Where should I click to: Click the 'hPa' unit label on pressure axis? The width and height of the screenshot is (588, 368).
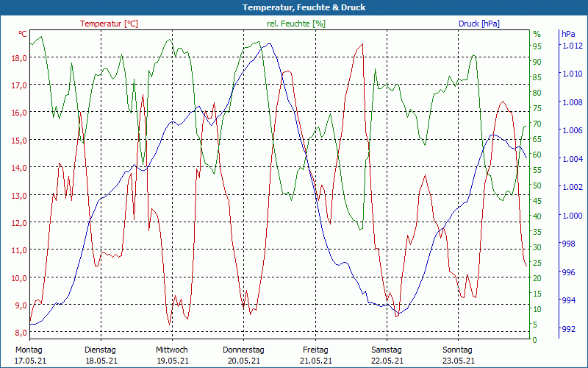click(568, 34)
